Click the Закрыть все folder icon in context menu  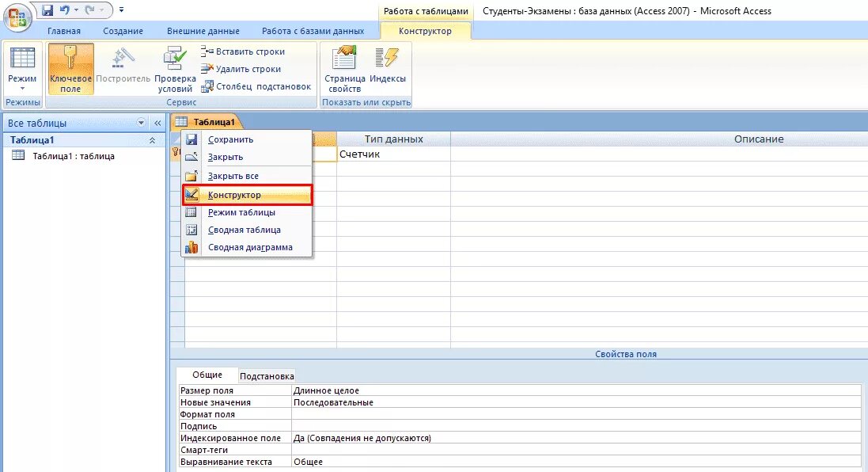[191, 176]
